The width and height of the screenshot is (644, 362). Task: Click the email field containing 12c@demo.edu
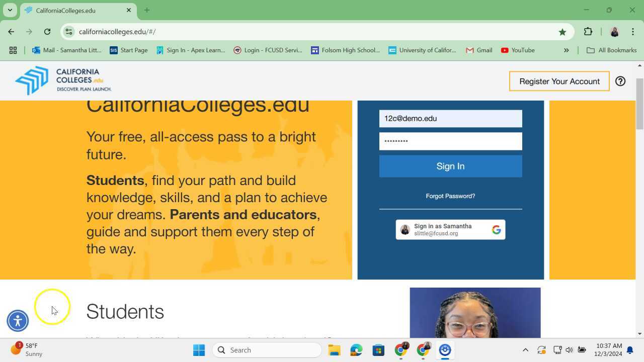click(x=451, y=119)
